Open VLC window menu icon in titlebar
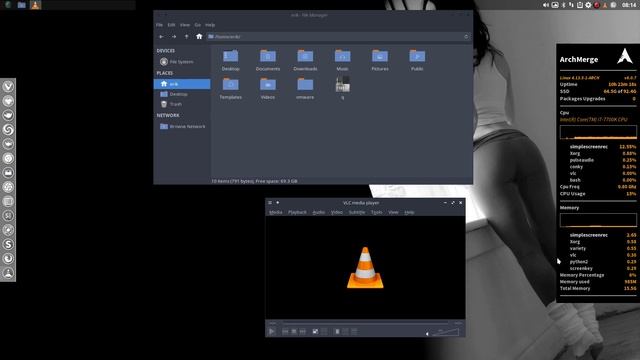 (270, 202)
